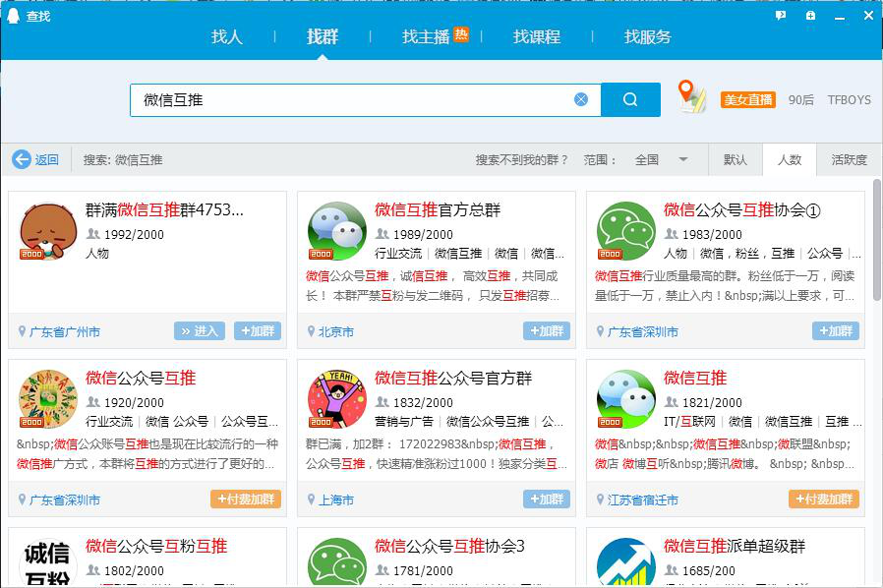The image size is (883, 588).
Task: Open 微信公众号互推协会① avatar
Action: point(626,231)
